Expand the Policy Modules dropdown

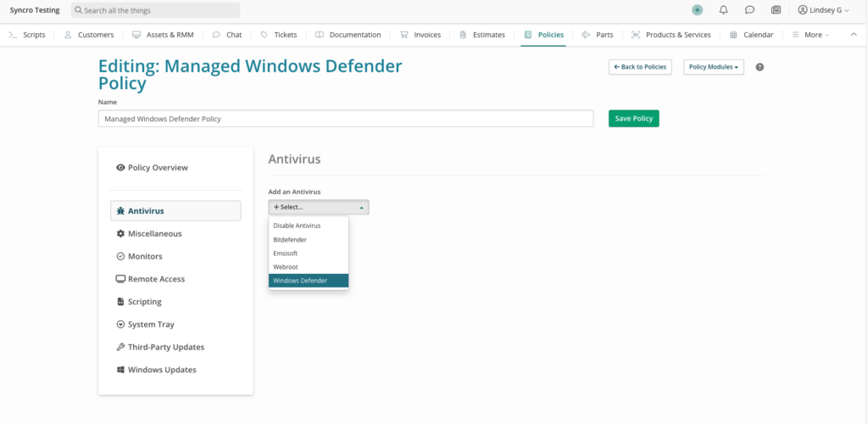point(713,67)
